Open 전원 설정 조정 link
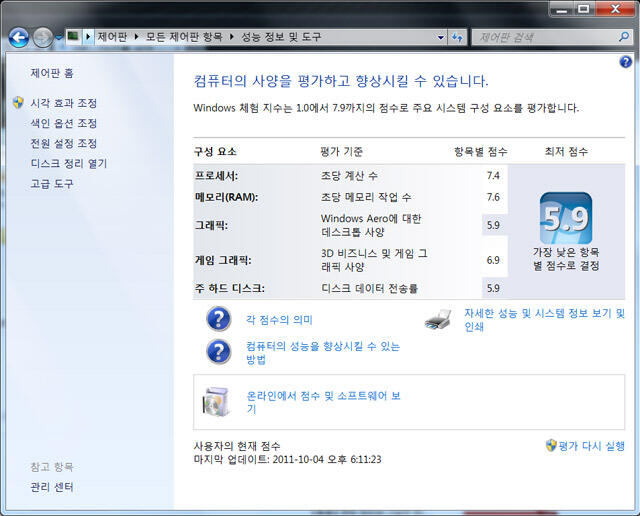 [x=64, y=143]
